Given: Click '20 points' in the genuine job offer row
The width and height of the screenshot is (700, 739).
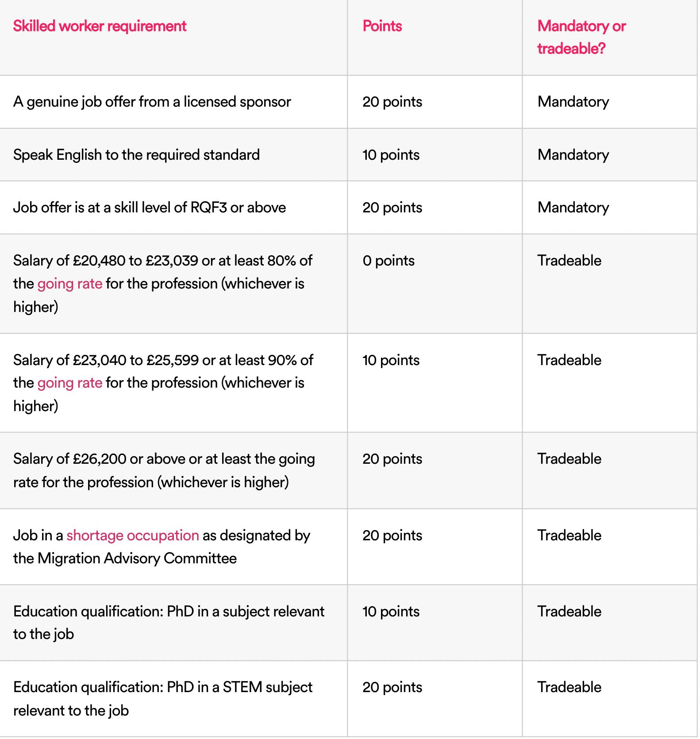Looking at the screenshot, I should (392, 102).
